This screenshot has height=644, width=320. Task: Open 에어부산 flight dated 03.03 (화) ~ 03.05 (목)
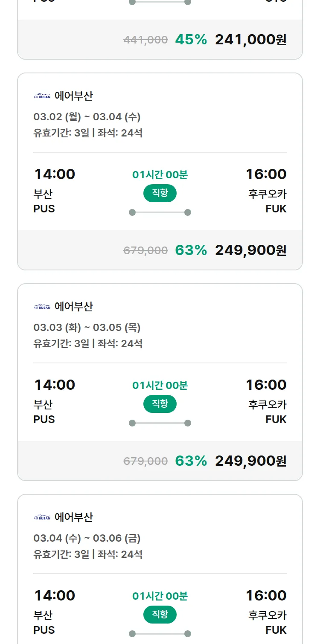pos(87,328)
